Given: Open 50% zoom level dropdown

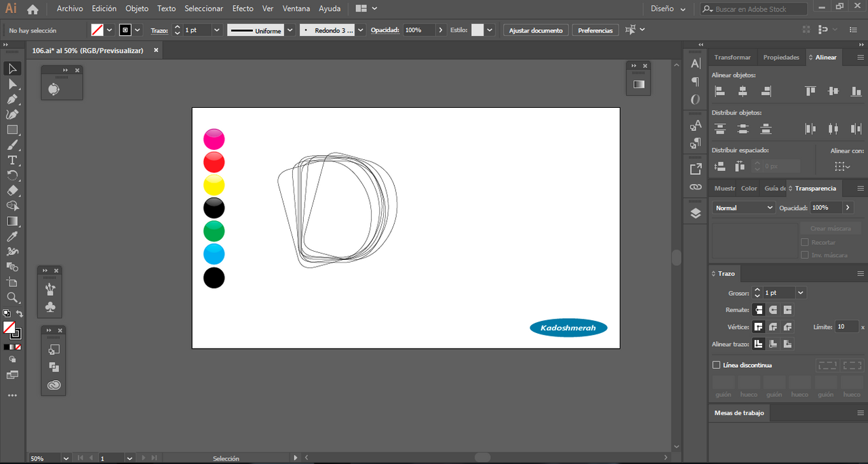Looking at the screenshot, I should [x=66, y=459].
